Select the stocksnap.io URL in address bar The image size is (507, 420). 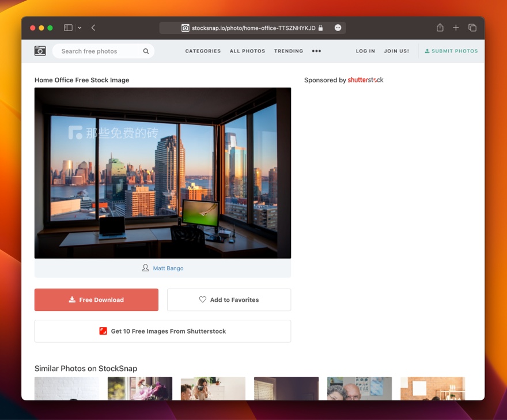pos(253,28)
